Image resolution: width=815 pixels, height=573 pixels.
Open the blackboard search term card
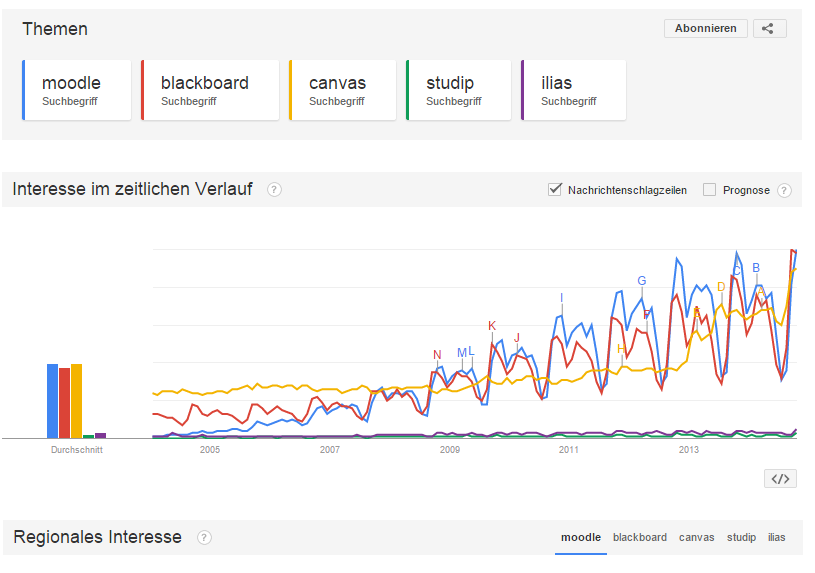point(210,90)
